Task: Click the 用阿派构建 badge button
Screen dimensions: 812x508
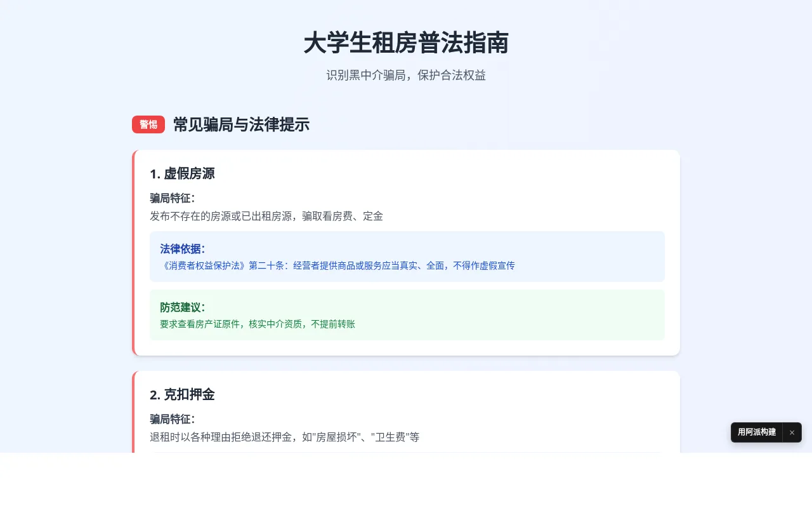Action: (757, 432)
